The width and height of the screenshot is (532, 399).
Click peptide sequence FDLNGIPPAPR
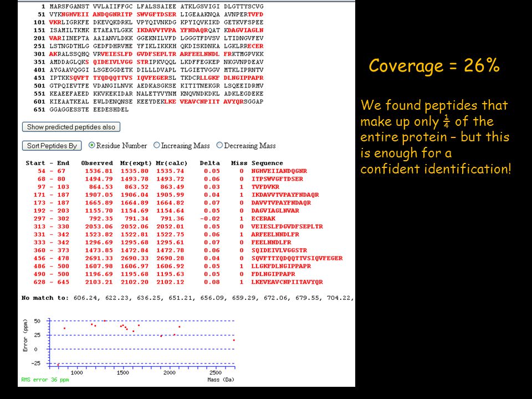(x=273, y=274)
